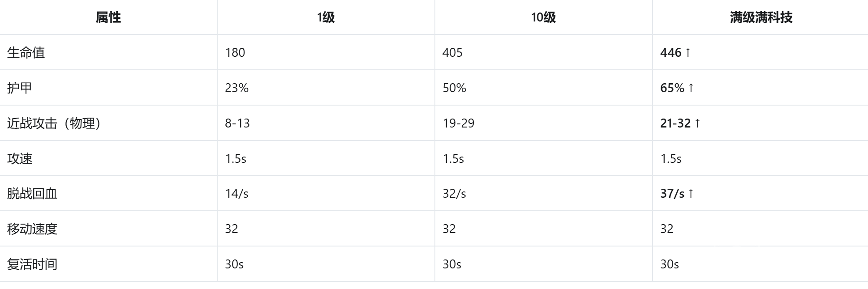Select the 脱战回血 row label
868x289 pixels.
[32, 194]
